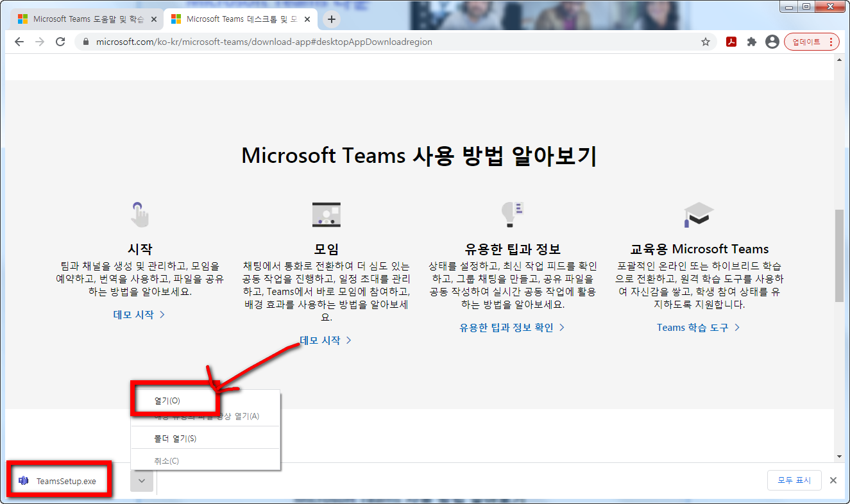The image size is (850, 504).
Task: Click the page vertical scrollbar thumb
Action: pyautogui.click(x=839, y=255)
